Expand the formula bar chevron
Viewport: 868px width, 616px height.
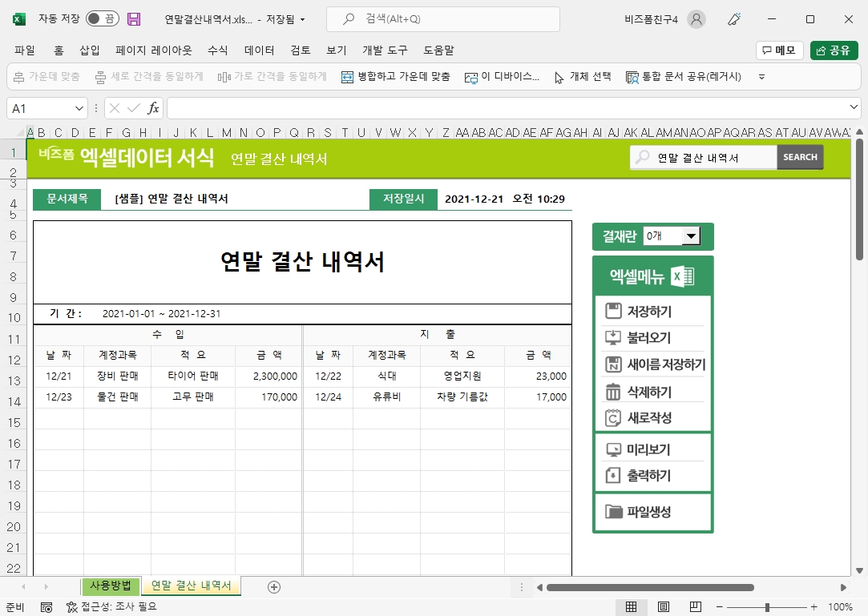coord(854,107)
